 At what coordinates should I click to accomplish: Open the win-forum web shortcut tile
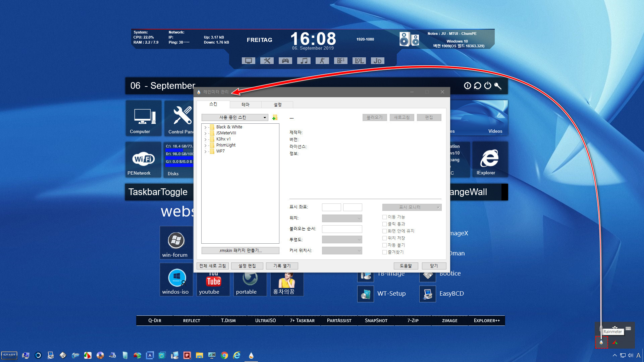[x=176, y=243]
